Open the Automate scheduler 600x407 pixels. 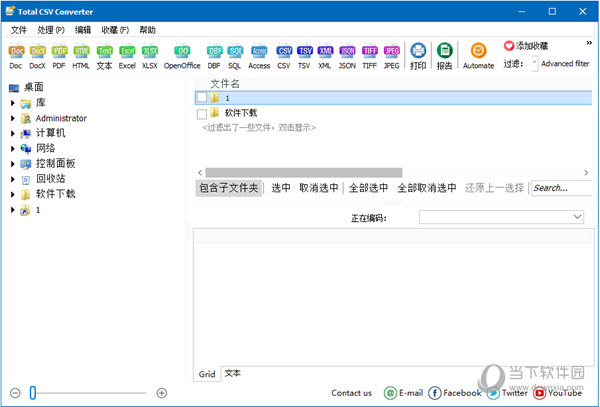(478, 56)
